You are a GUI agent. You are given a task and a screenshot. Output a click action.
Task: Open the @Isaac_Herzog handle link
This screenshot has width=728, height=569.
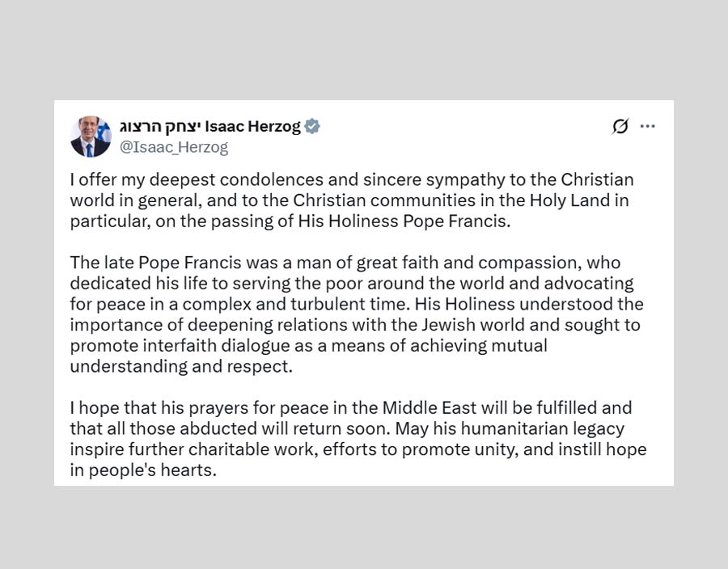(174, 147)
